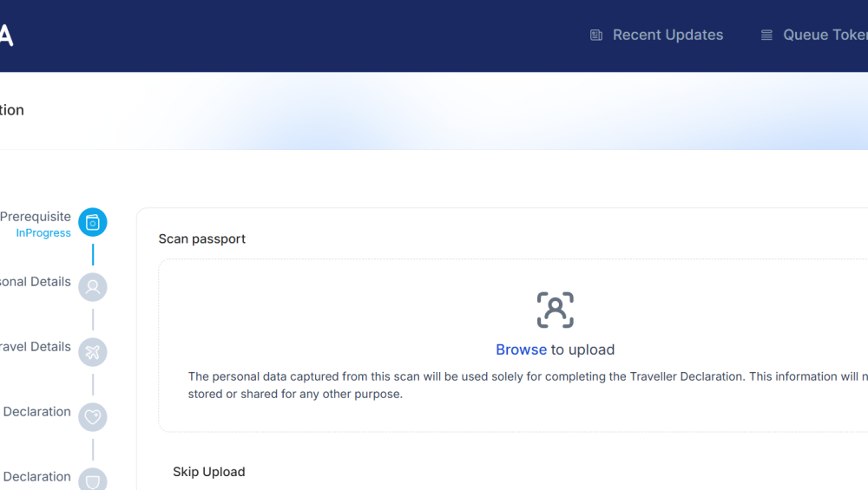Go to the Travel Details step label
Screen dimensions: 868x490
coord(36,347)
